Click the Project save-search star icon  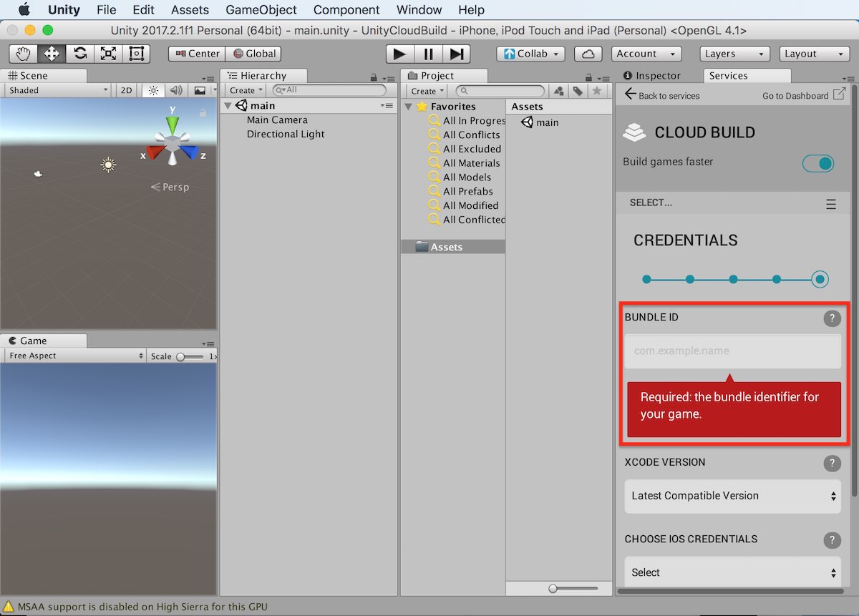(596, 91)
